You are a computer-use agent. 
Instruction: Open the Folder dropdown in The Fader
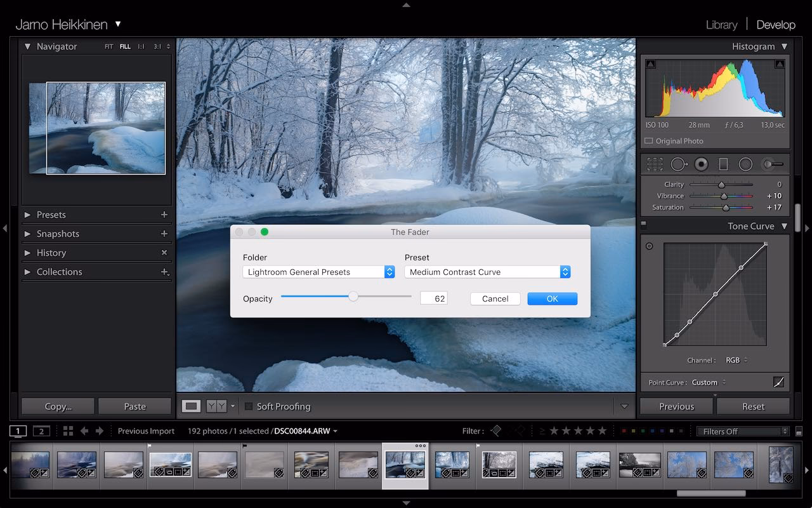(318, 272)
